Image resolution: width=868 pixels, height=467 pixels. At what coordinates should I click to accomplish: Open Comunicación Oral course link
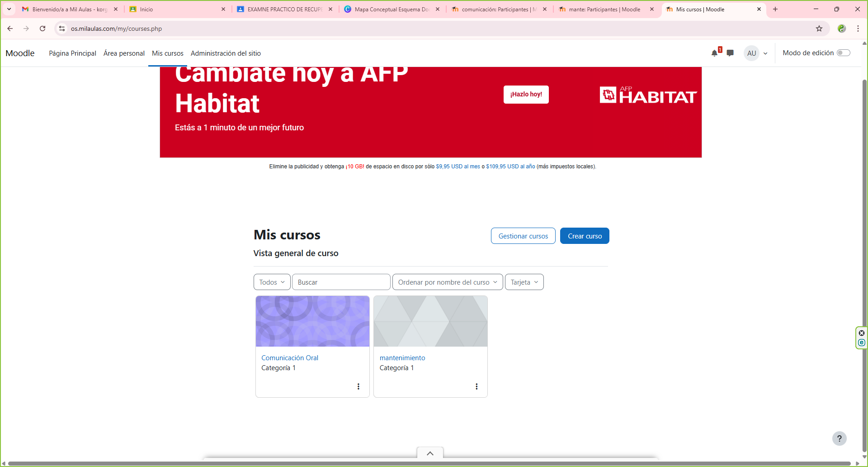pos(290,358)
